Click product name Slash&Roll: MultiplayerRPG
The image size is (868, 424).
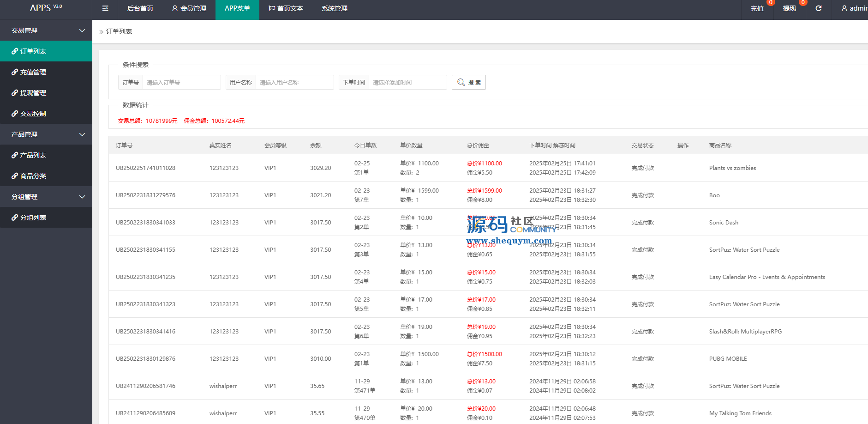pyautogui.click(x=745, y=332)
